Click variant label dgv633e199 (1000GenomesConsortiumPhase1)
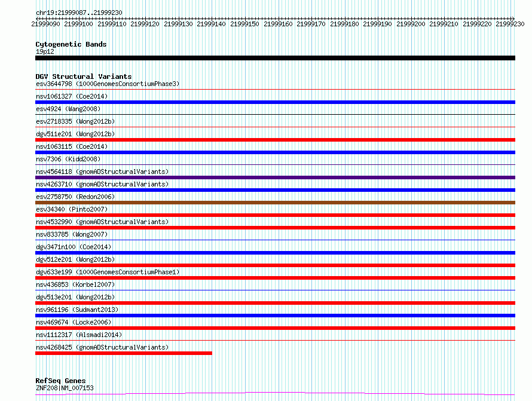532x401 pixels. (x=108, y=272)
